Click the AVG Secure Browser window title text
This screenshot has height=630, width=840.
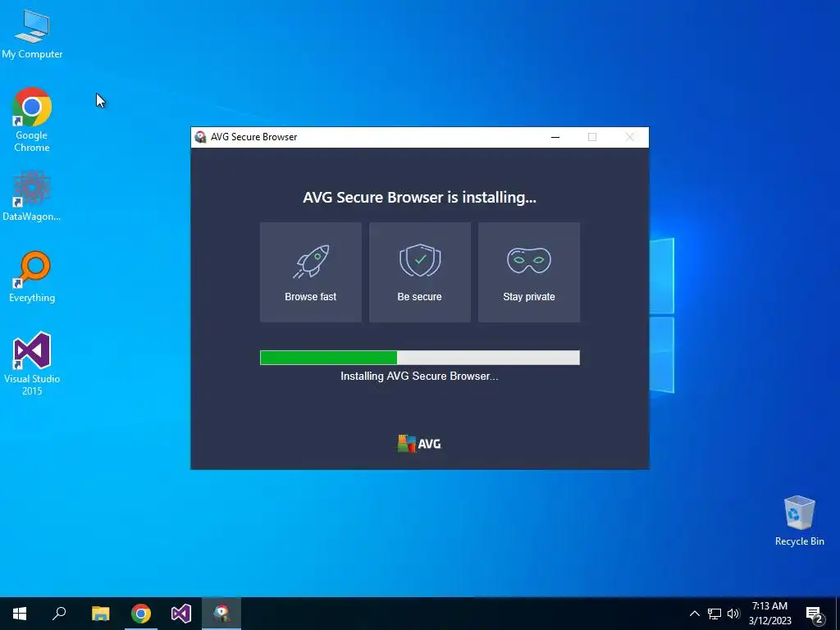tap(254, 137)
